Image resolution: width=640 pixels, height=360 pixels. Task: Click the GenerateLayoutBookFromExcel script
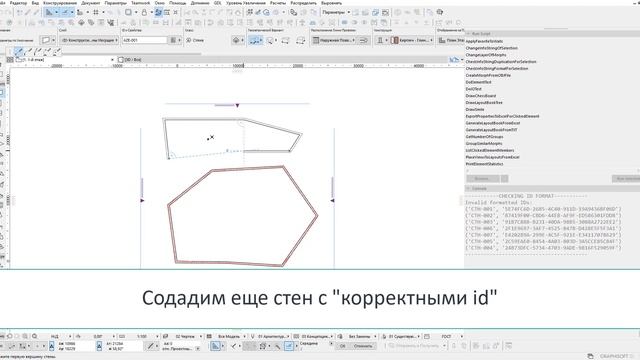[493, 123]
